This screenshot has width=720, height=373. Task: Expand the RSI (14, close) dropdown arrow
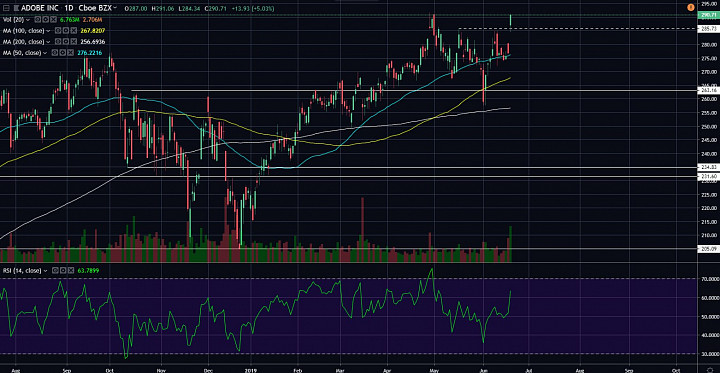click(44, 271)
